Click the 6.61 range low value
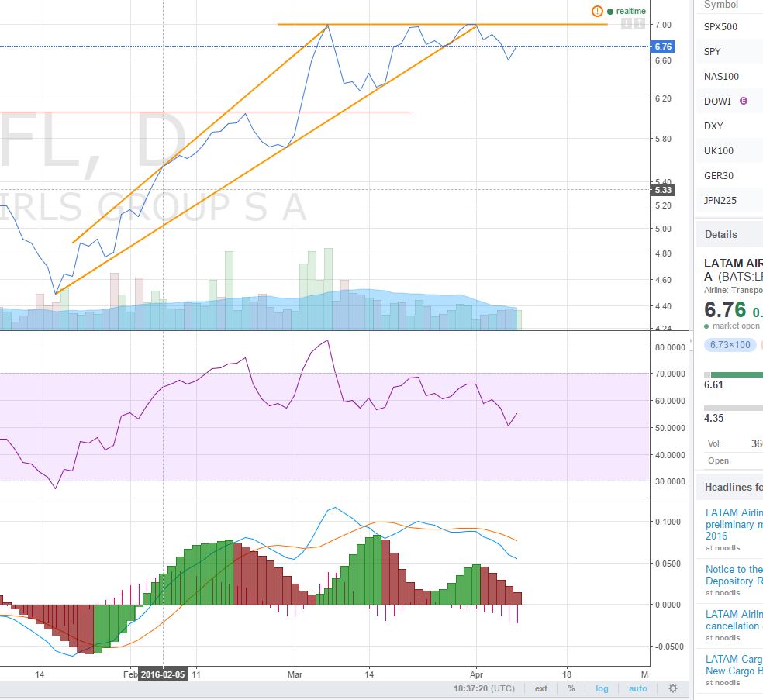The width and height of the screenshot is (763, 700). [x=713, y=384]
